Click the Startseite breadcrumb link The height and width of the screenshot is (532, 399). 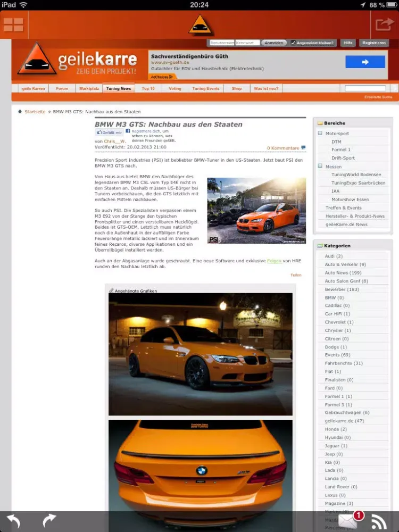pos(35,112)
